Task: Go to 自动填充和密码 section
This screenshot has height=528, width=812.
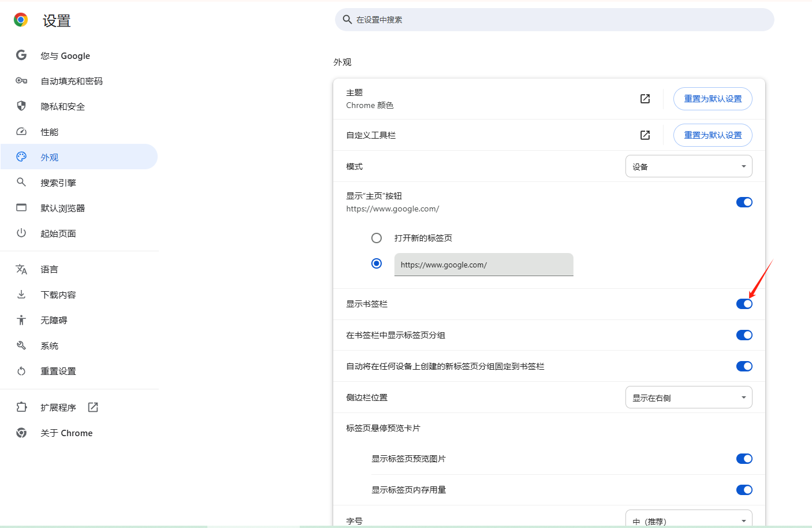Action: tap(79, 81)
